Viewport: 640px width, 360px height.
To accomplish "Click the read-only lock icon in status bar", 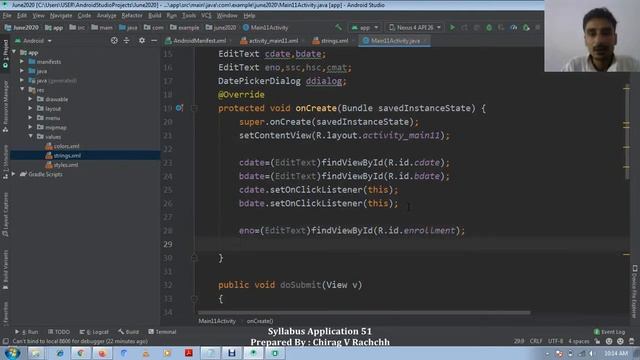I will coord(598,341).
